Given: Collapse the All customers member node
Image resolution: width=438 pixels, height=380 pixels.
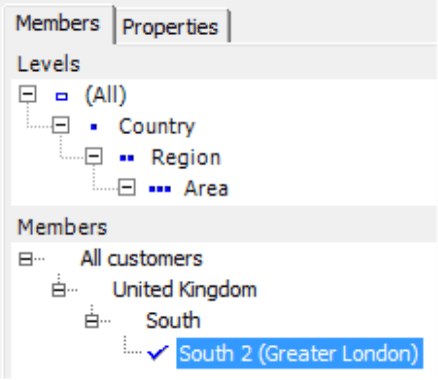Looking at the screenshot, I should click(x=25, y=259).
